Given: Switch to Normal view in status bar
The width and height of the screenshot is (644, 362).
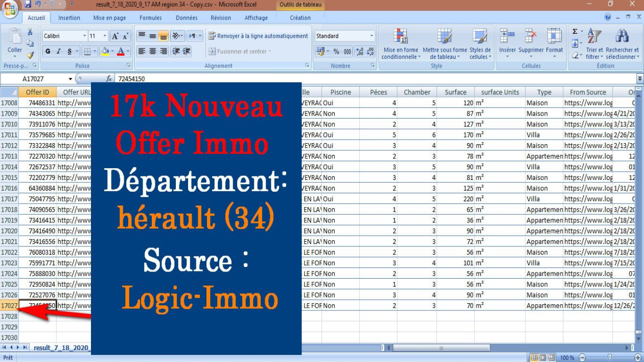Looking at the screenshot, I should click(x=534, y=357).
